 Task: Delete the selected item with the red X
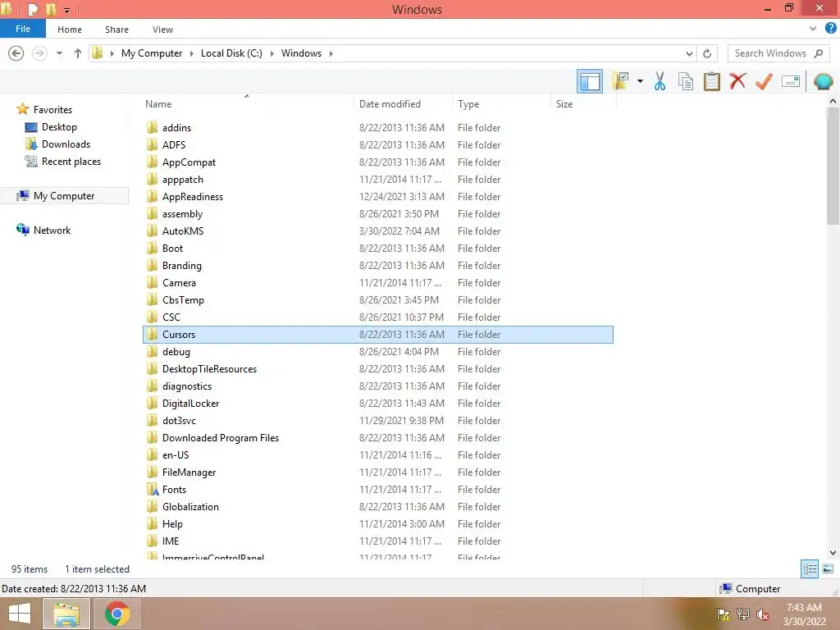coord(737,81)
